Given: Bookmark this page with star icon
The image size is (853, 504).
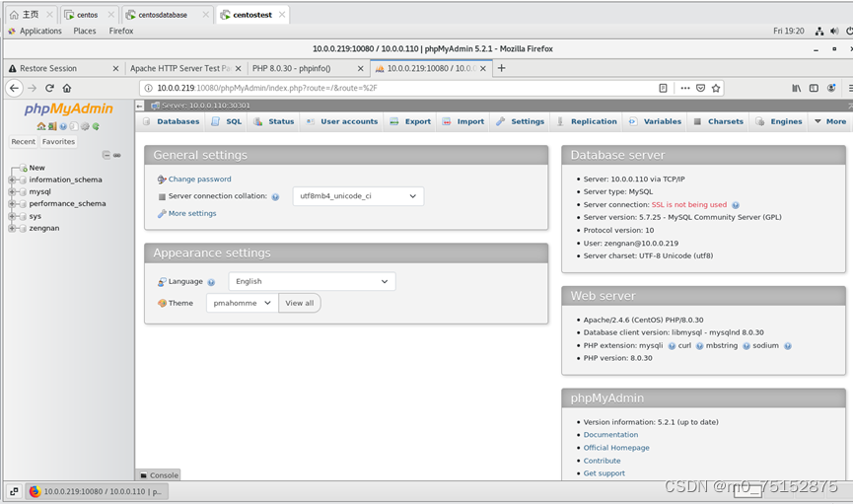Looking at the screenshot, I should coord(716,88).
